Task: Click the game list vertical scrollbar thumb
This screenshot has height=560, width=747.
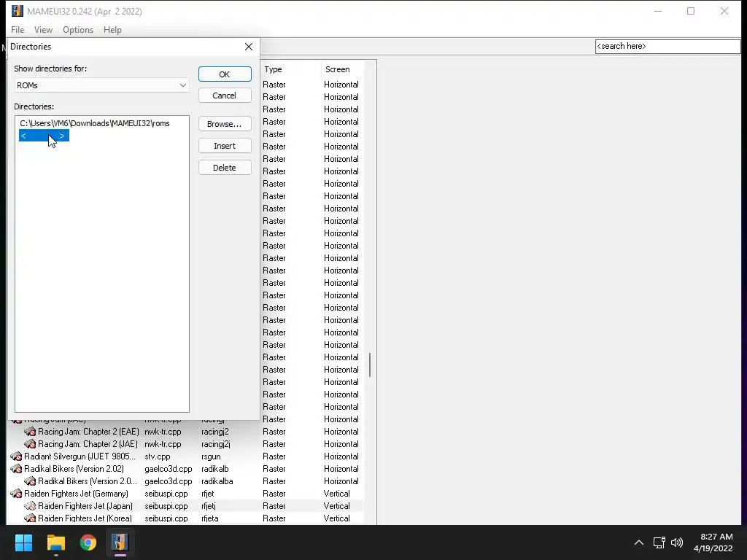Action: pos(370,365)
